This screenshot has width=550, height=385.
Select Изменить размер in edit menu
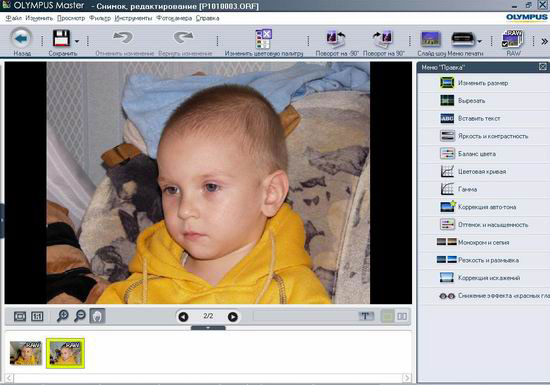[484, 83]
